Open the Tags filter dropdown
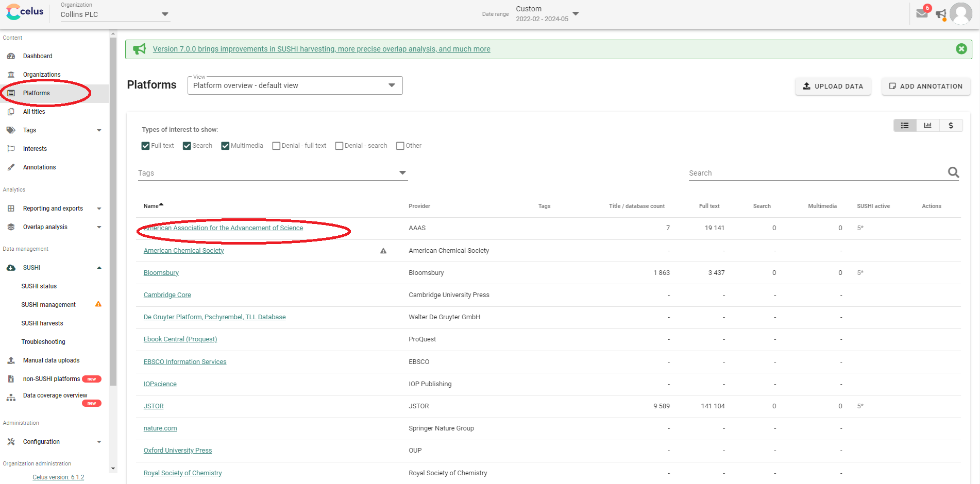 273,173
